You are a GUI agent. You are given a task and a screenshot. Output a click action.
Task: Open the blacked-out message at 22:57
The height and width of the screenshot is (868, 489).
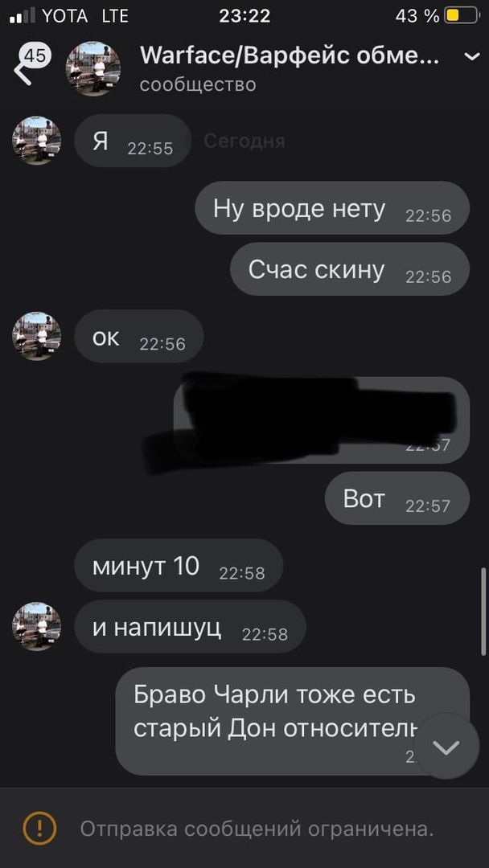pyautogui.click(x=321, y=420)
